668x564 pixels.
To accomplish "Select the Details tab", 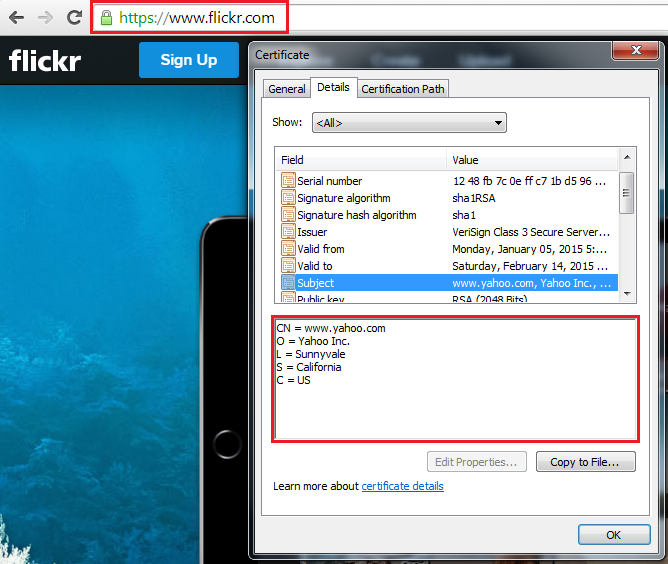I will click(x=333, y=87).
